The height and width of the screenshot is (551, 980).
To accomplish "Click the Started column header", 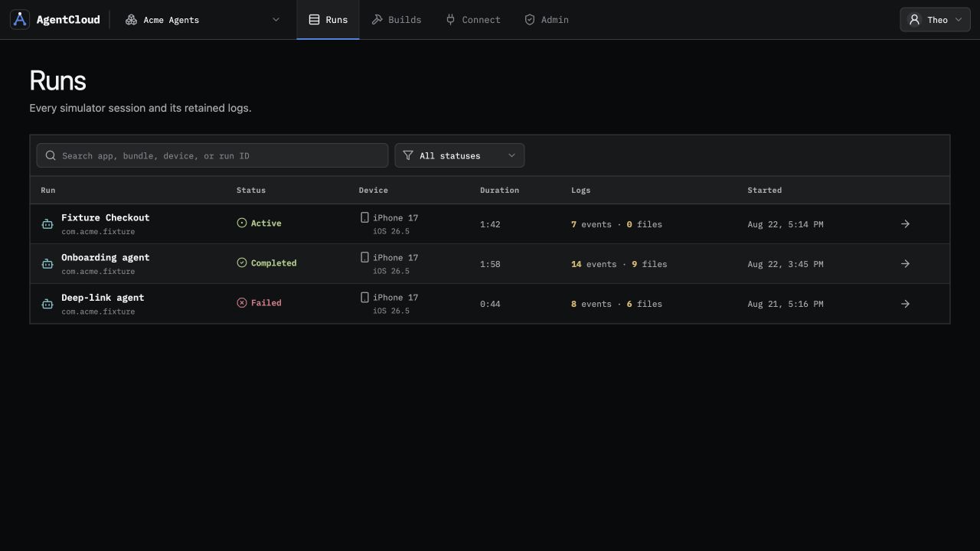I will [765, 190].
